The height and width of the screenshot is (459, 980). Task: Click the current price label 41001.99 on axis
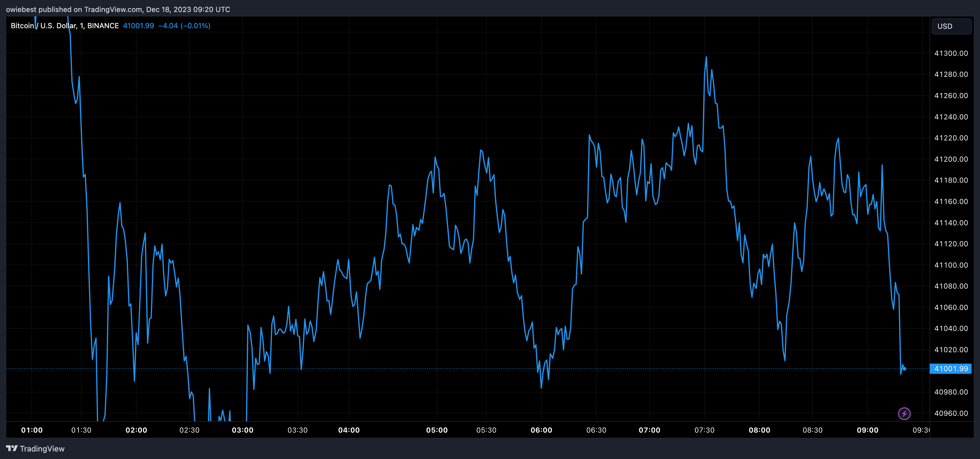[x=951, y=368]
